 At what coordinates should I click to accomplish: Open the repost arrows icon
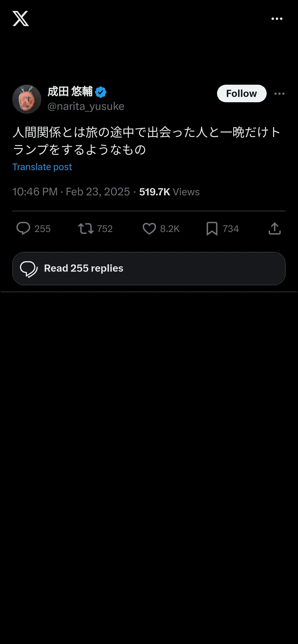[x=86, y=228]
